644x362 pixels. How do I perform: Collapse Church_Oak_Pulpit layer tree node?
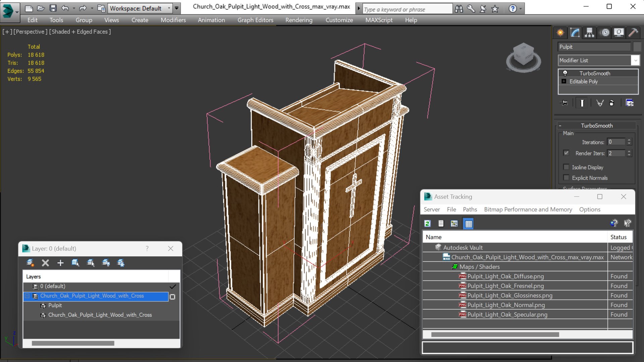click(28, 296)
